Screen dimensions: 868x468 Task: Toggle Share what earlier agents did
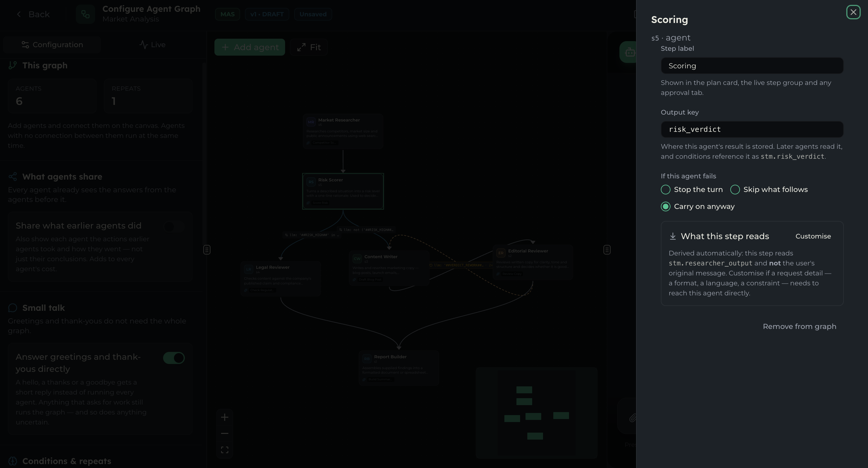point(174,227)
